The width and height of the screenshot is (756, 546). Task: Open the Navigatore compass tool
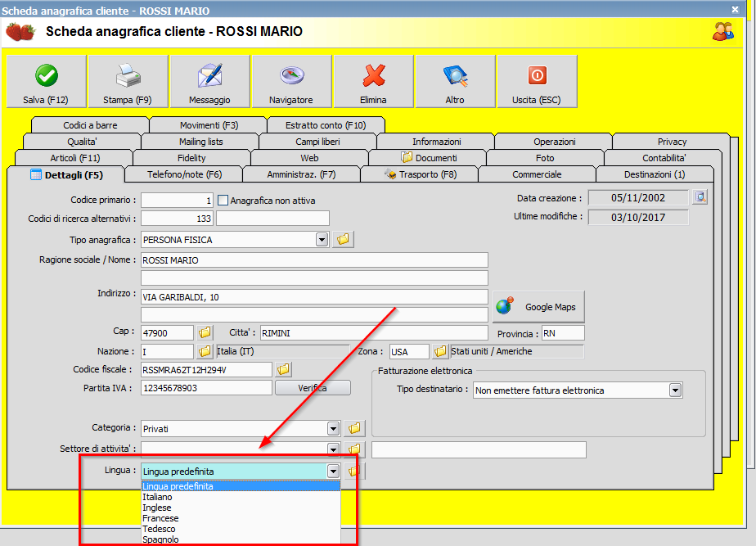[291, 82]
